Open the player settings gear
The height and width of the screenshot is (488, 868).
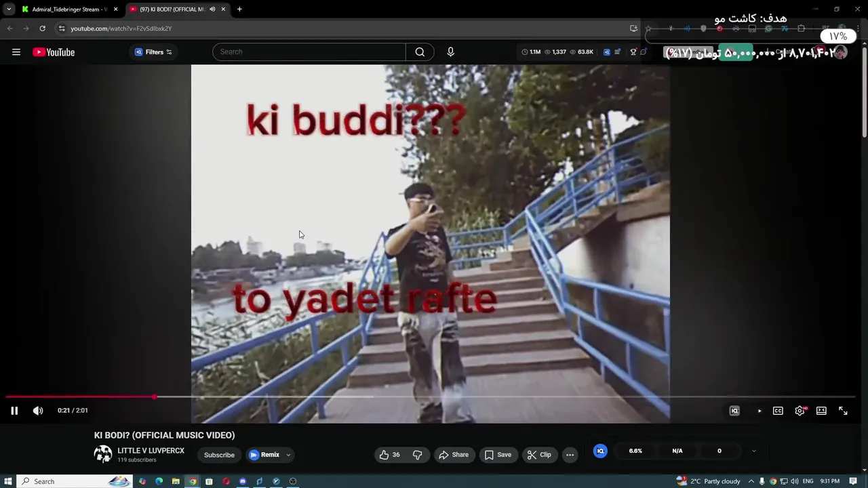800,411
